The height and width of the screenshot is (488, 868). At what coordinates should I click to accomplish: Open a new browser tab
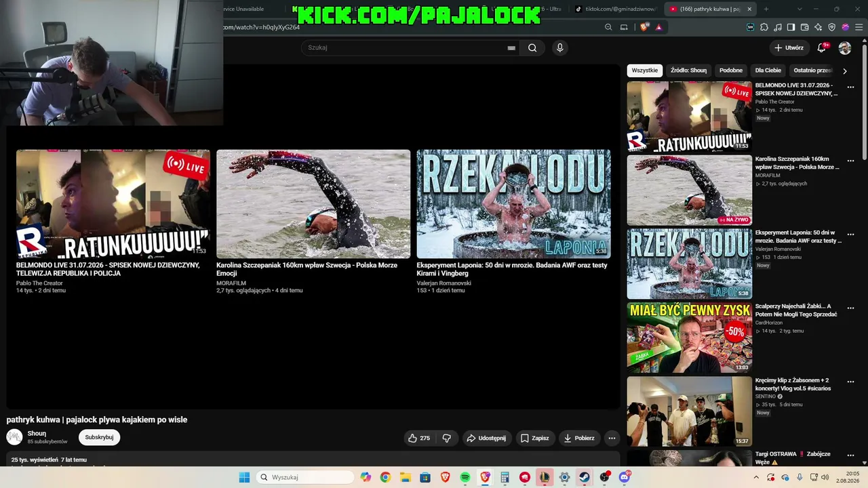[x=766, y=9]
